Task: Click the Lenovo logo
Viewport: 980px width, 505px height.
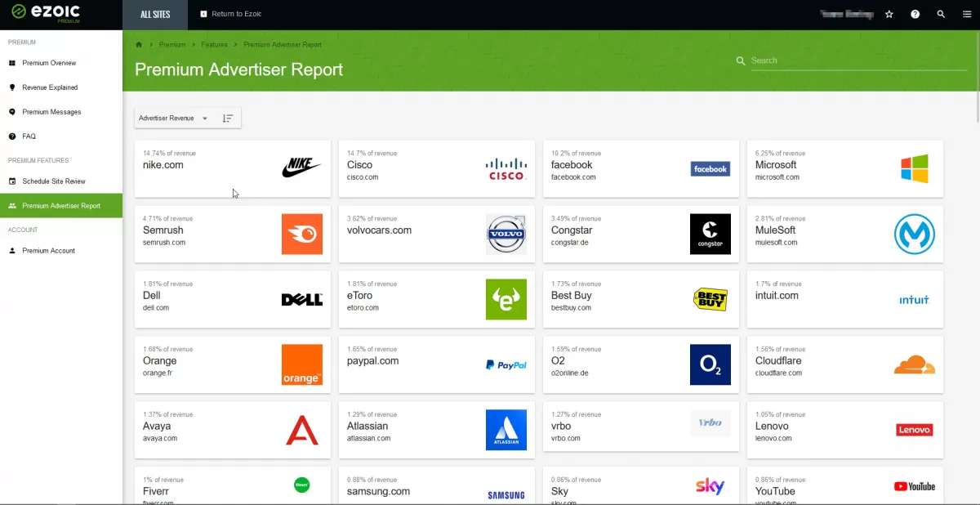Action: [915, 430]
